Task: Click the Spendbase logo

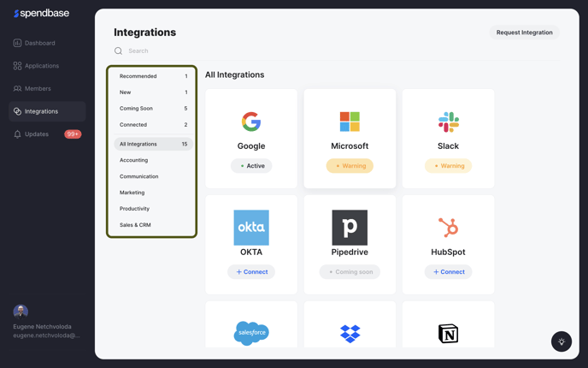Action: coord(41,13)
